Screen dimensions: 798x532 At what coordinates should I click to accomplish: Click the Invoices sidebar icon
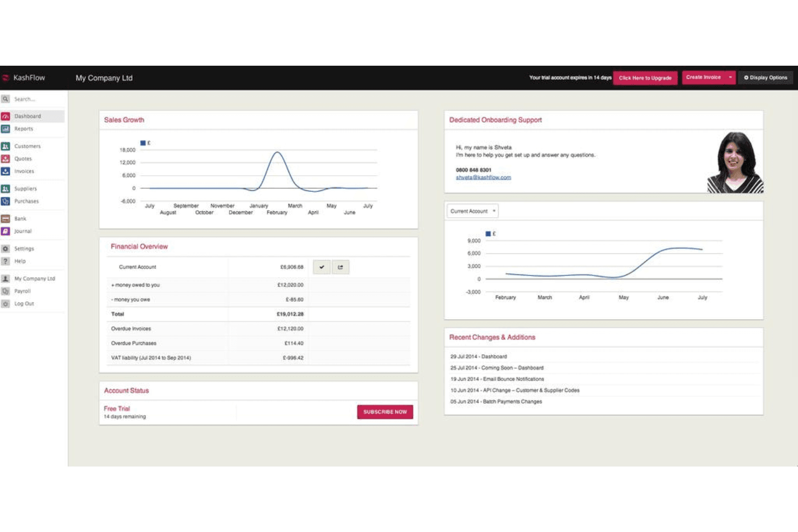click(x=5, y=171)
